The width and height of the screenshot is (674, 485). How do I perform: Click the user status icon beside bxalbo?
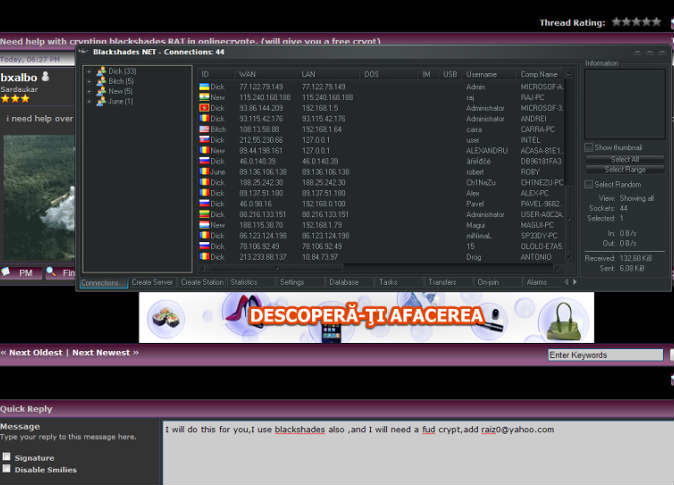point(47,76)
